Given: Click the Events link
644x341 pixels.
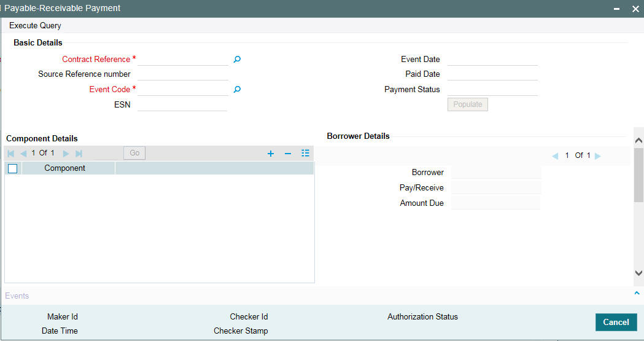Looking at the screenshot, I should 17,296.
